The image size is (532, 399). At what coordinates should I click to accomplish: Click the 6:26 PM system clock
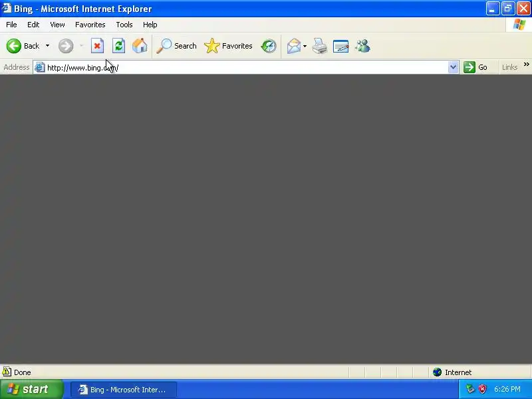point(507,389)
